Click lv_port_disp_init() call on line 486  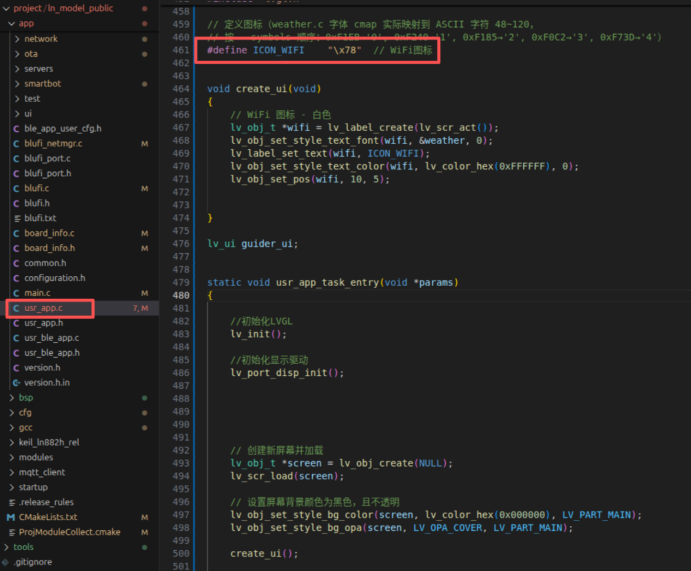(x=287, y=373)
